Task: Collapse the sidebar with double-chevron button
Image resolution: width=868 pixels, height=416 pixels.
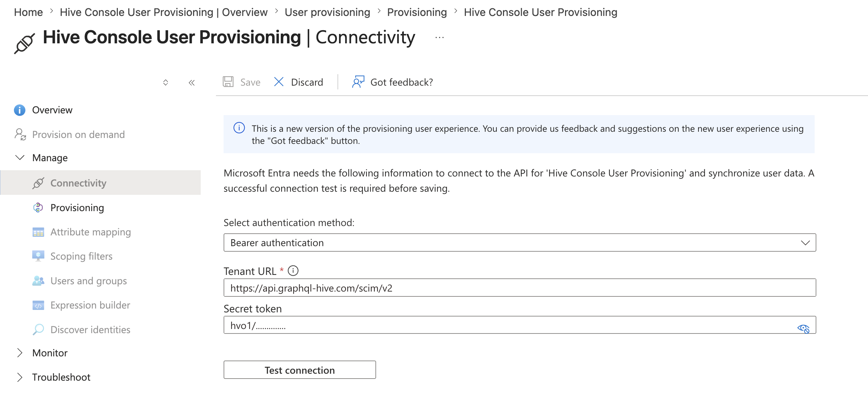Action: [x=192, y=83]
